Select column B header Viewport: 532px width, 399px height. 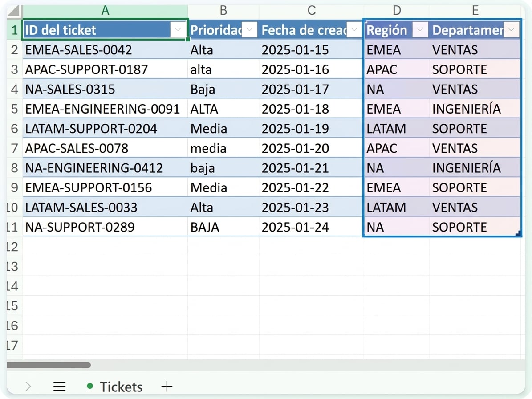(x=223, y=11)
